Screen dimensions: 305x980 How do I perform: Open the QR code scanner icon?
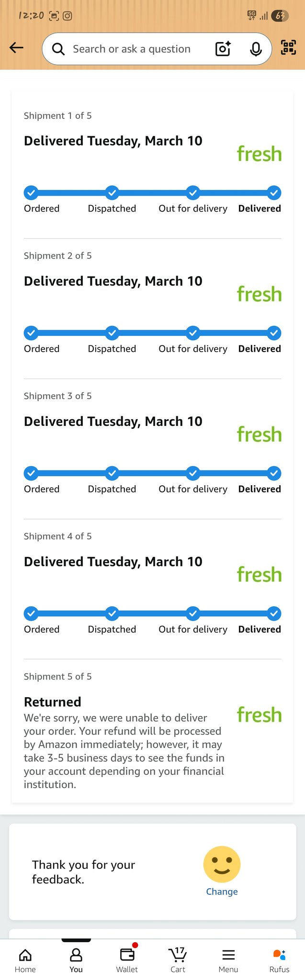coord(288,47)
